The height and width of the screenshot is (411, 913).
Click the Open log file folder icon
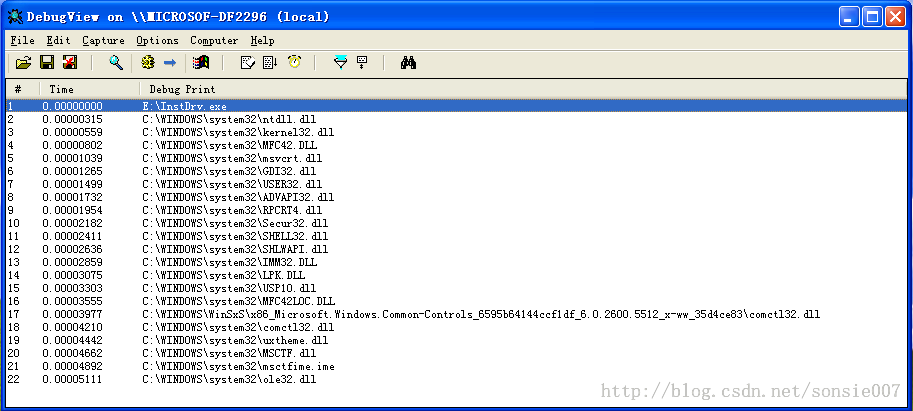pyautogui.click(x=23, y=62)
